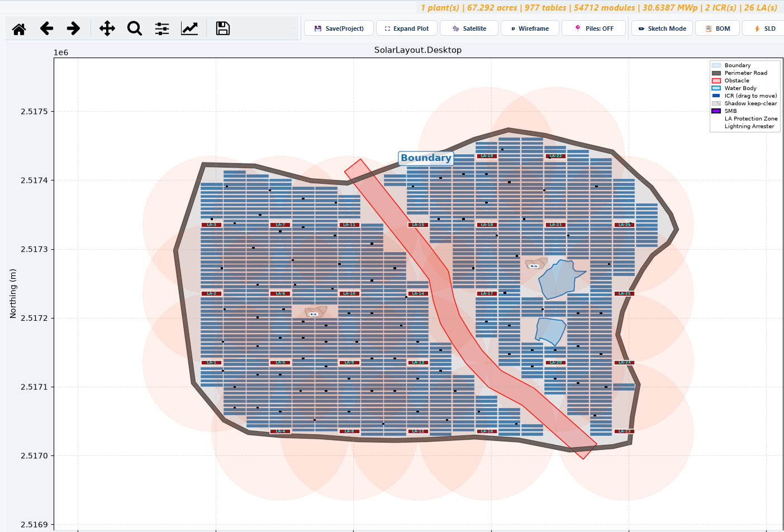Click the Boundary legend color swatch
This screenshot has width=784, height=532.
(716, 65)
